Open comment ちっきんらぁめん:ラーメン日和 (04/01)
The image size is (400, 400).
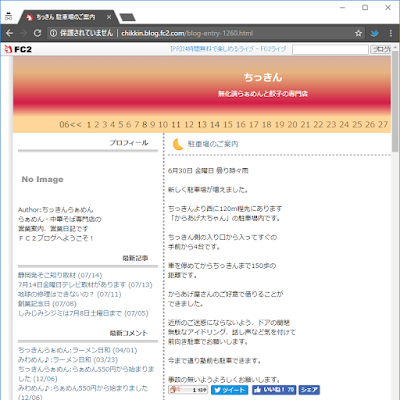(77, 350)
